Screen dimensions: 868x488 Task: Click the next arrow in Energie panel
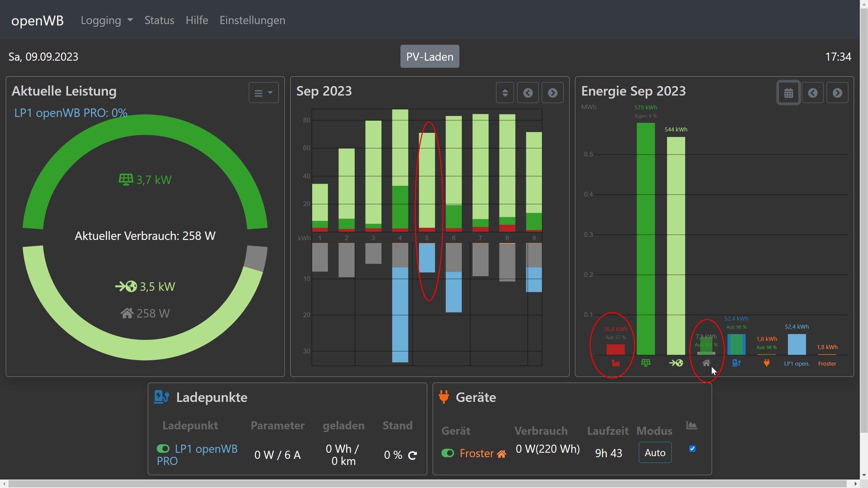pyautogui.click(x=837, y=93)
